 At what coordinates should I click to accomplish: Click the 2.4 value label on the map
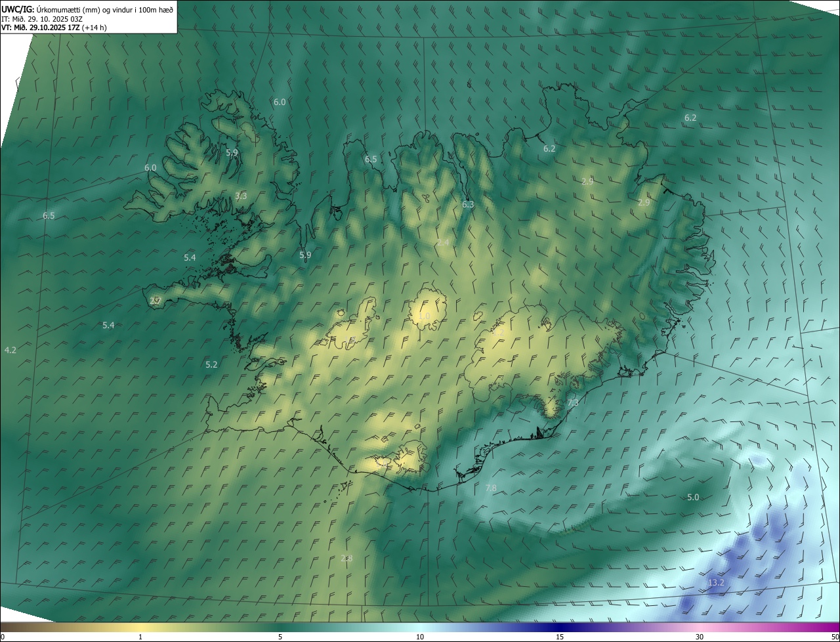(443, 243)
